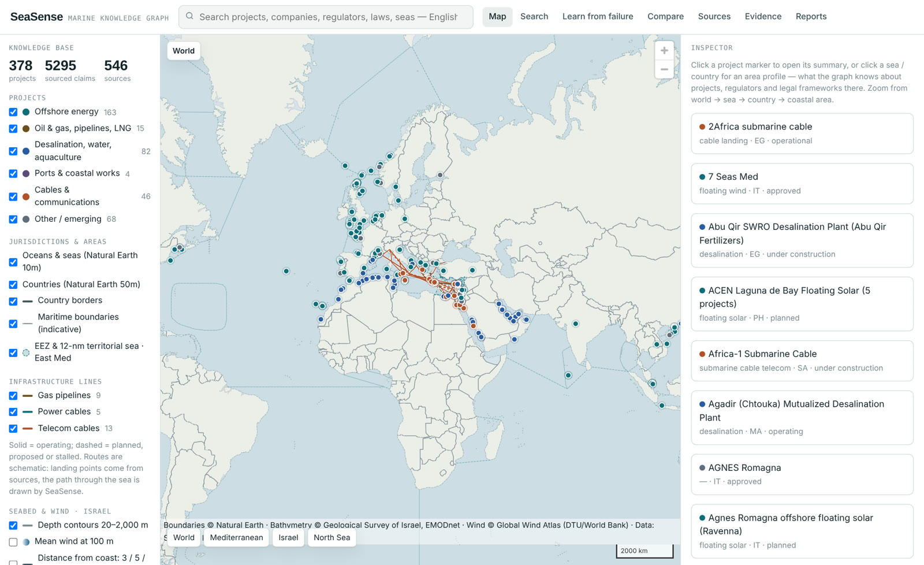924x565 pixels.
Task: Go to the Sources tab
Action: point(714,17)
